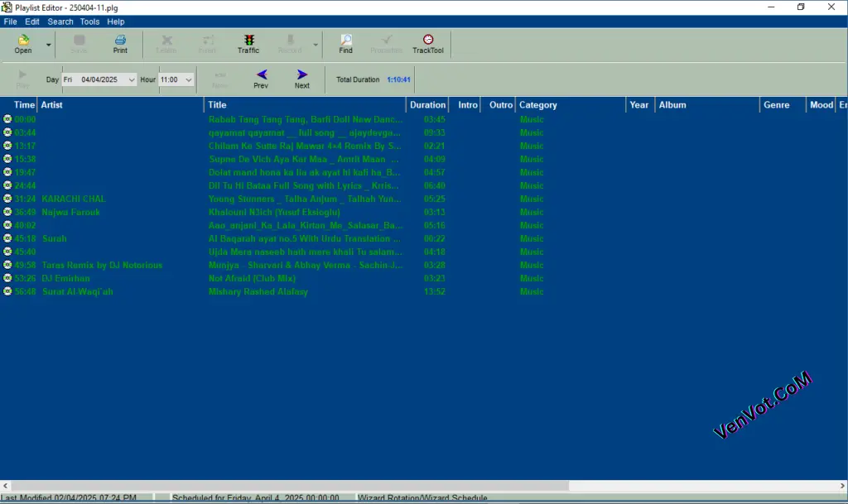Viewport: 848px width, 504px height.
Task: Sort by the Duration column header
Action: point(427,105)
